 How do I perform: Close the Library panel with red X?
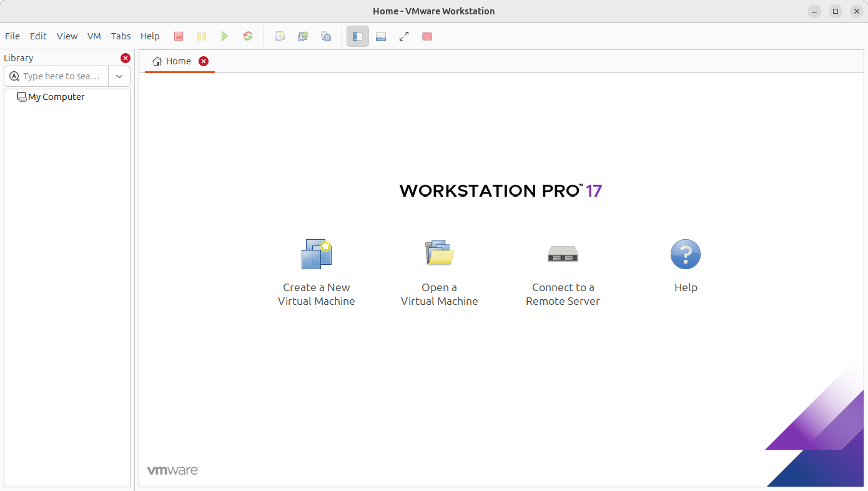point(126,58)
